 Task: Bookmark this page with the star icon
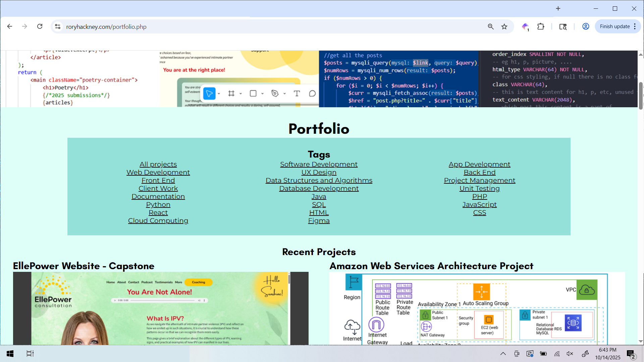click(x=504, y=26)
